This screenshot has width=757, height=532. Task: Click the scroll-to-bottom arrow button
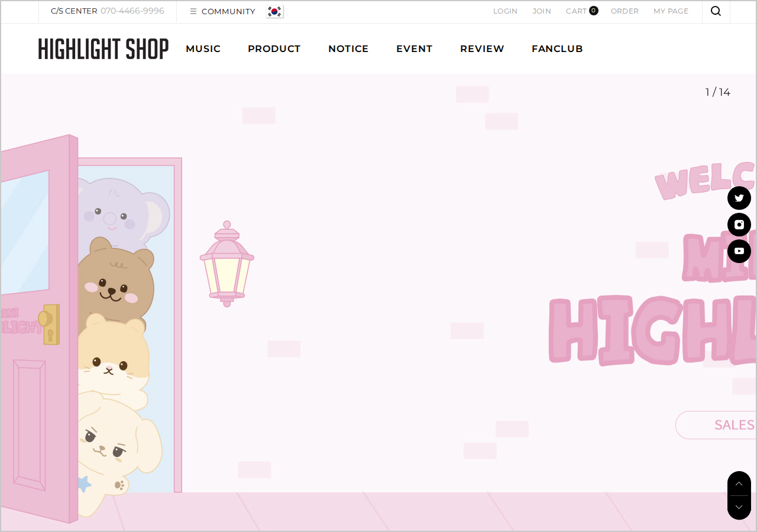click(x=739, y=508)
